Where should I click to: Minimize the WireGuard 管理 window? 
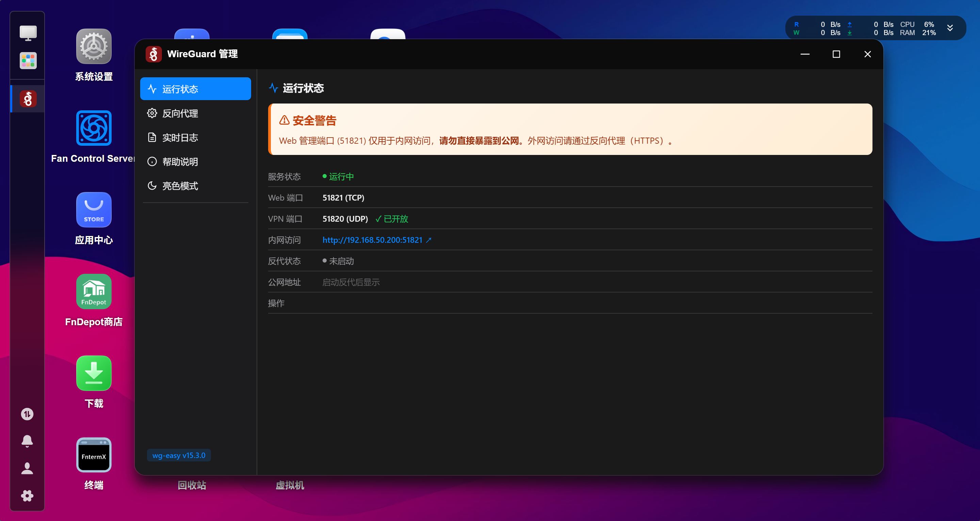805,54
